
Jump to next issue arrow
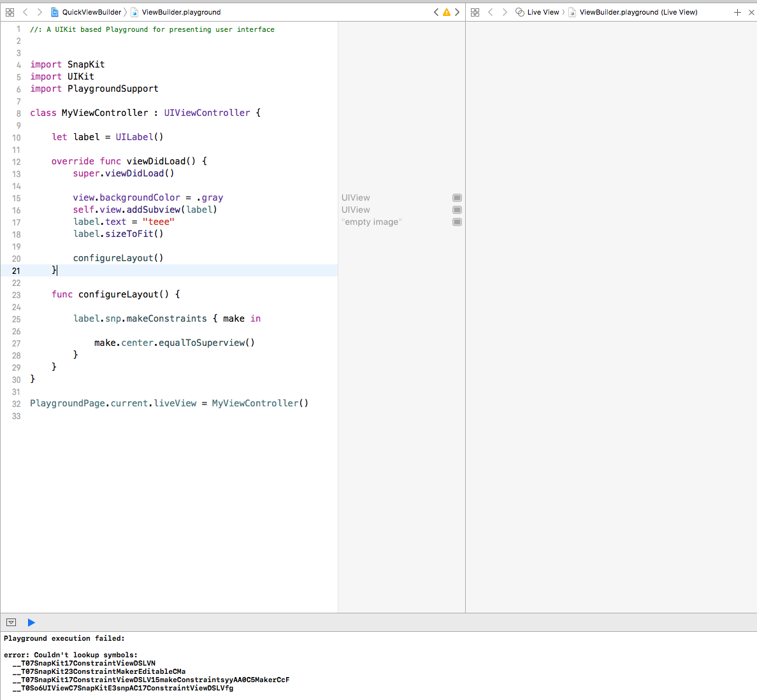pos(457,12)
